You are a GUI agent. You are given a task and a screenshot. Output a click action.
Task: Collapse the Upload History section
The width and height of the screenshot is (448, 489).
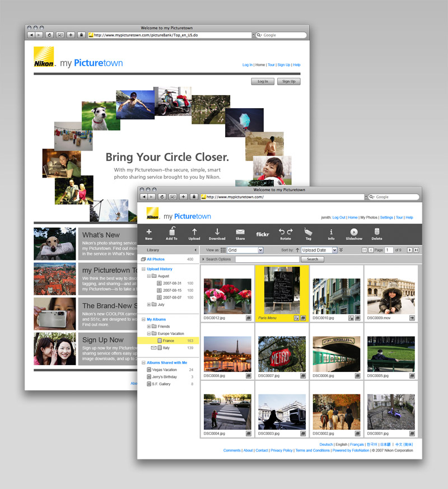143,269
